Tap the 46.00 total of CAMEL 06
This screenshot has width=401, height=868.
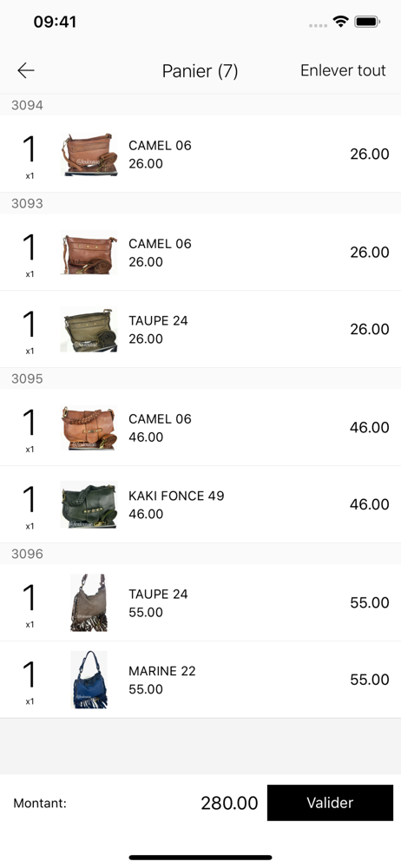(370, 427)
